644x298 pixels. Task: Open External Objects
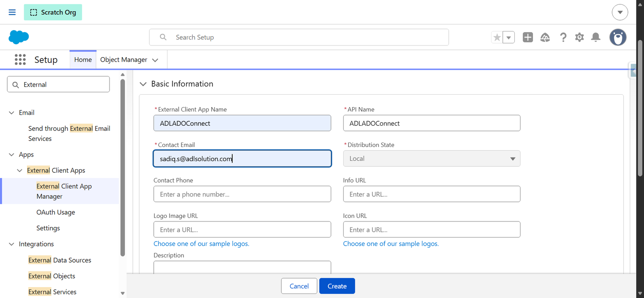pos(52,276)
